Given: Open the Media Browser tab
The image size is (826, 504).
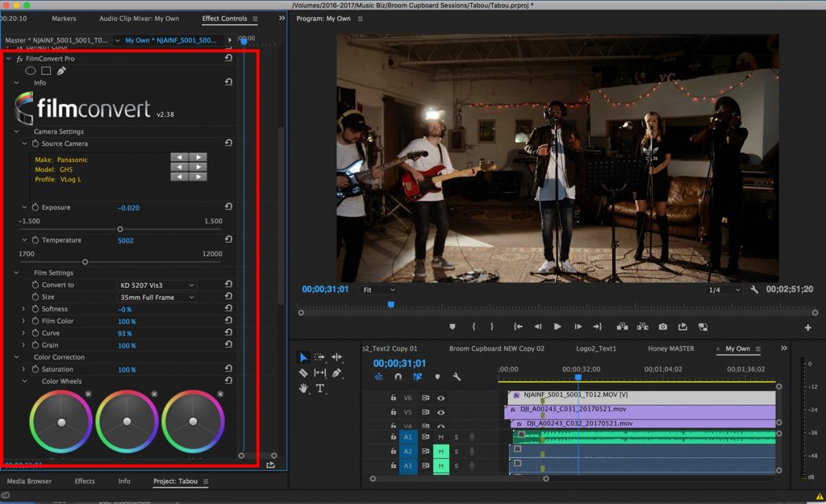Looking at the screenshot, I should 29,481.
